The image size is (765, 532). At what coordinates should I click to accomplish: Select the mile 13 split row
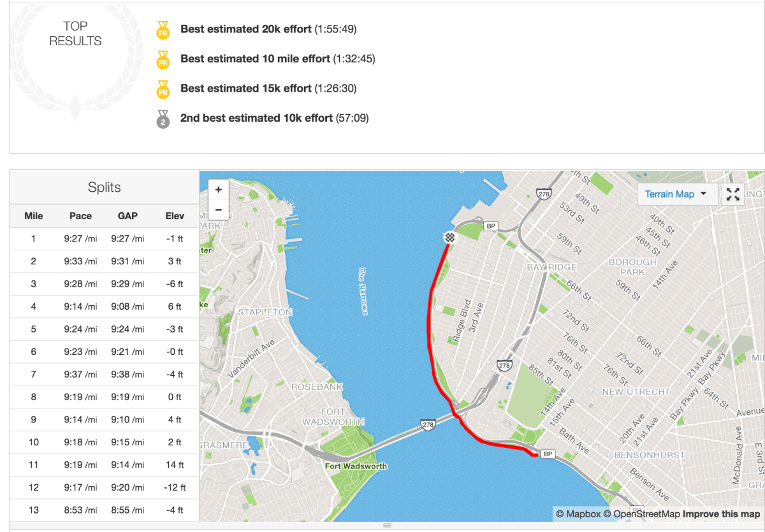click(x=104, y=510)
